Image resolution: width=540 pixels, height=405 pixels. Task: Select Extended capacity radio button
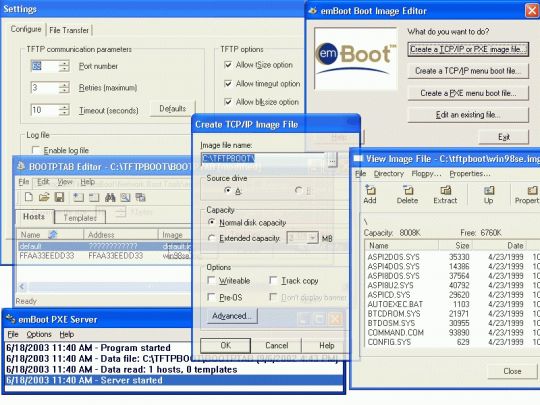[212, 238]
